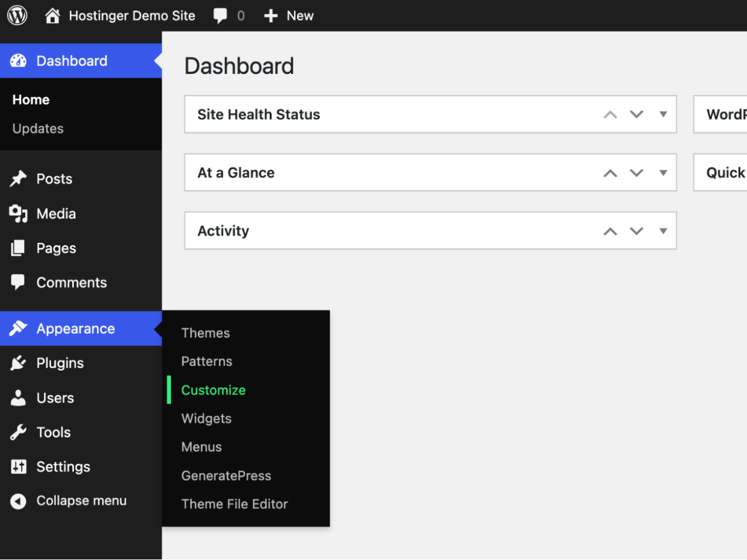
Task: Open the Site Health Status options dropdown
Action: 663,114
